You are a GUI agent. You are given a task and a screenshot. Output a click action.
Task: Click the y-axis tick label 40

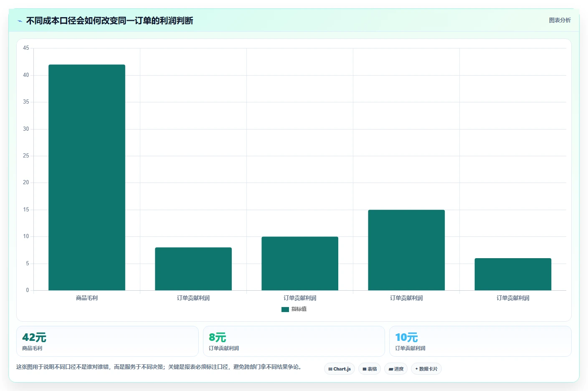(x=26, y=75)
